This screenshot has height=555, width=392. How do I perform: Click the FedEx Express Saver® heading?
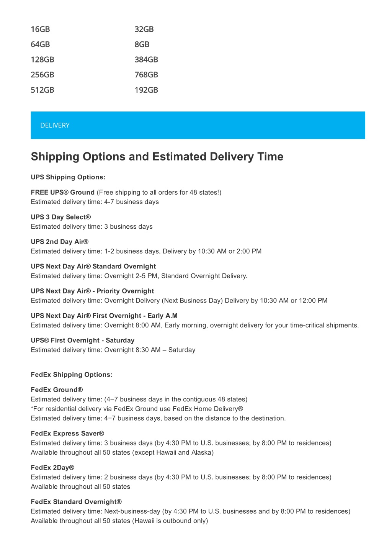click(67, 434)
